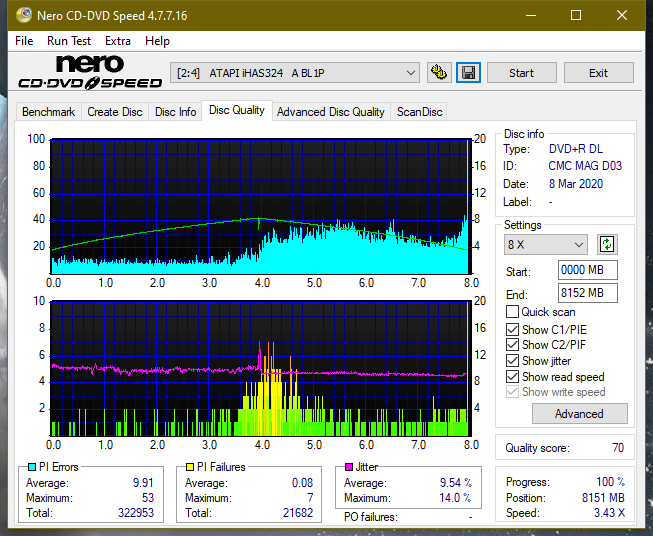Click the PI Errors maximum value 53

[148, 498]
